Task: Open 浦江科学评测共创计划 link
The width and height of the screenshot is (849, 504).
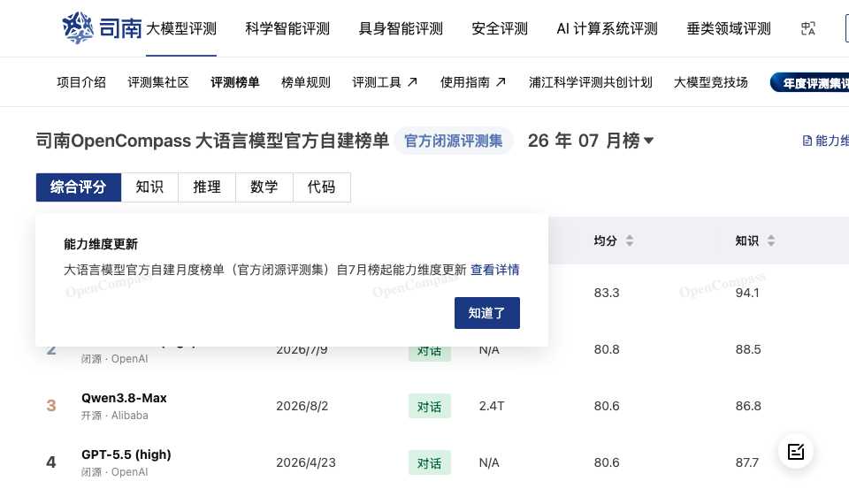Action: (x=590, y=82)
